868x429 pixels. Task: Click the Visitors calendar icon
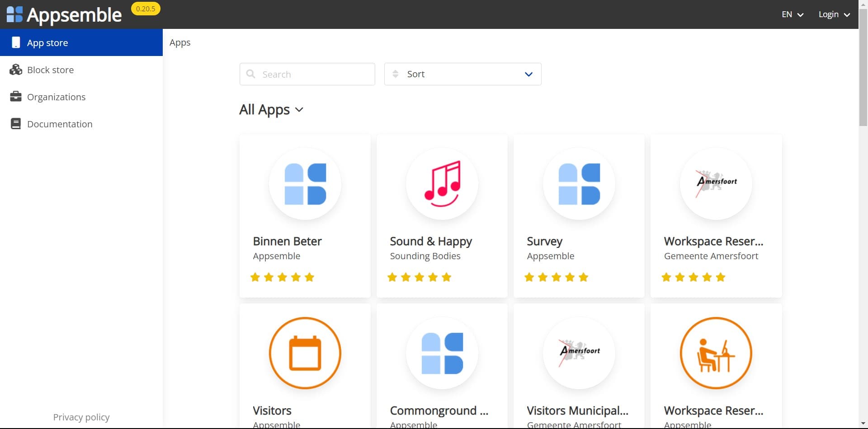tap(305, 353)
